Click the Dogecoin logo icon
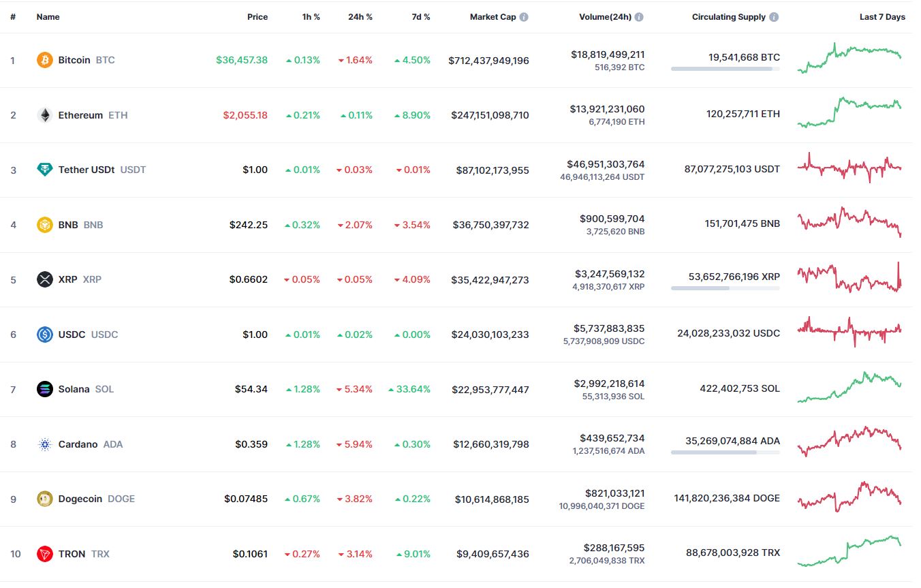 pos(44,499)
